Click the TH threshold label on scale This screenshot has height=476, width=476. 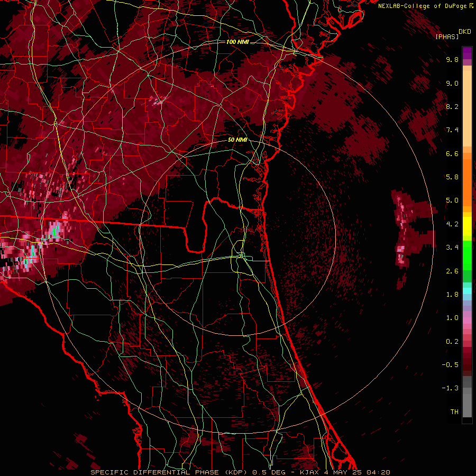pos(454,412)
